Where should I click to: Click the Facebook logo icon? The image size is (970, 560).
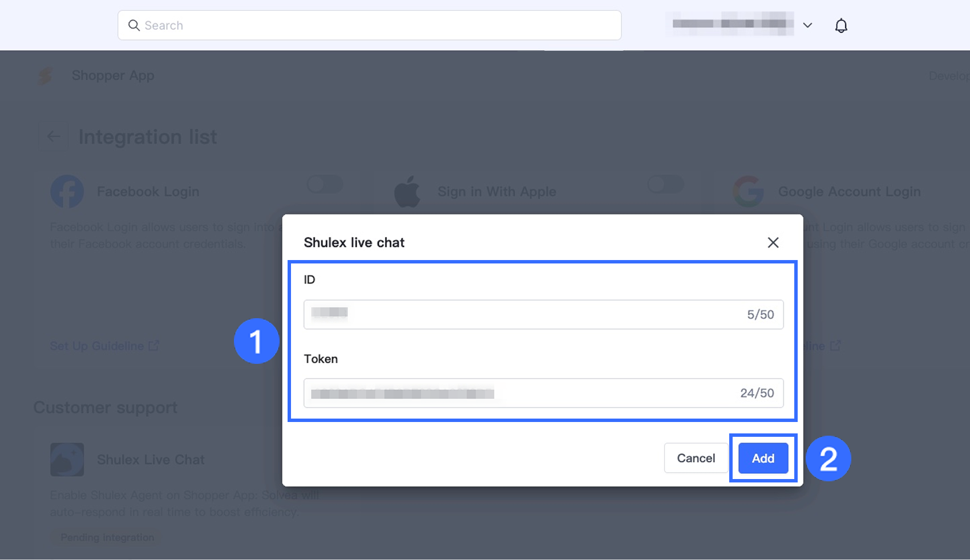[x=67, y=192]
